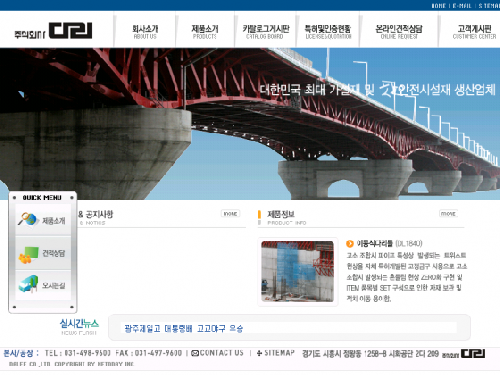Open the scaffold product thumbnail image
Image resolution: width=500 pixels, height=375 pixels.
[297, 271]
